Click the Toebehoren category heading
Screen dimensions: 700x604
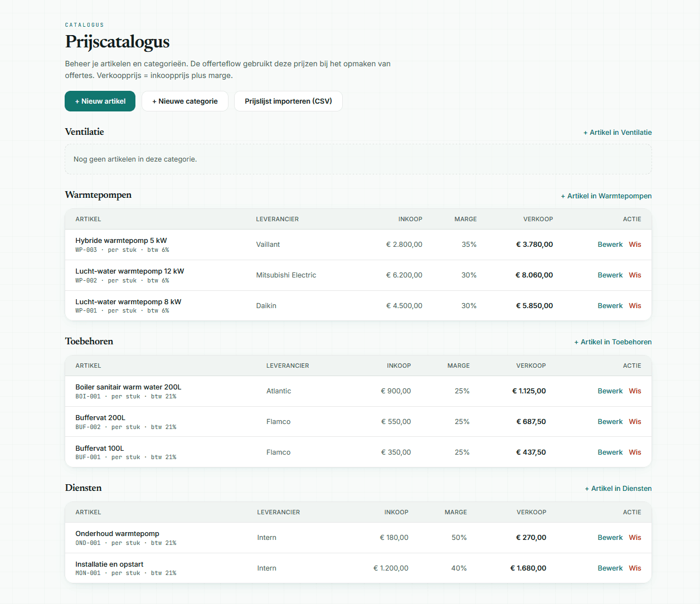pyautogui.click(x=89, y=342)
